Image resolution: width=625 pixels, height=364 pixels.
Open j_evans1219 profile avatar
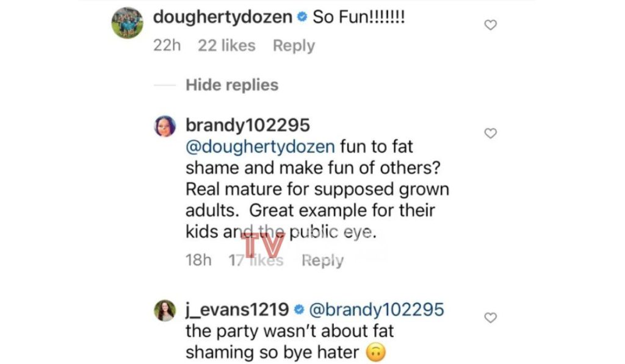pyautogui.click(x=165, y=310)
